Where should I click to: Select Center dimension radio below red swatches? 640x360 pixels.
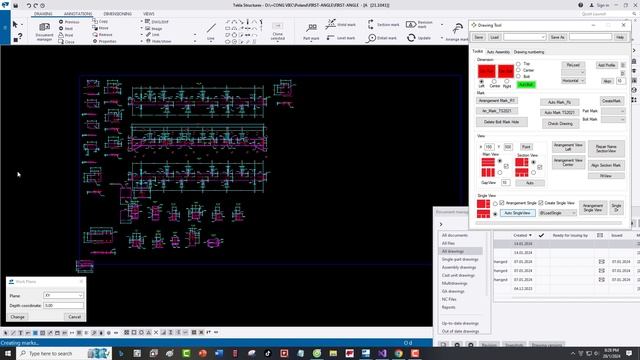point(494,82)
